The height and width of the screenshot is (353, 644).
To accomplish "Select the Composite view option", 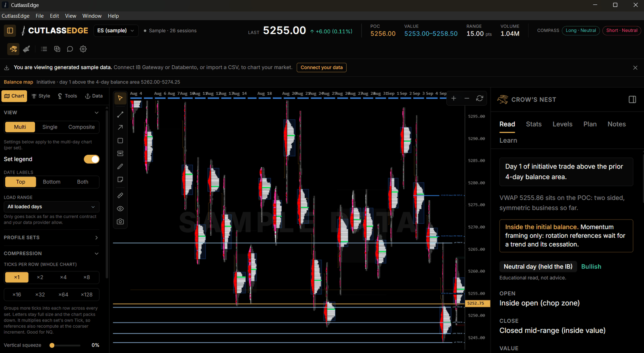I will 82,127.
